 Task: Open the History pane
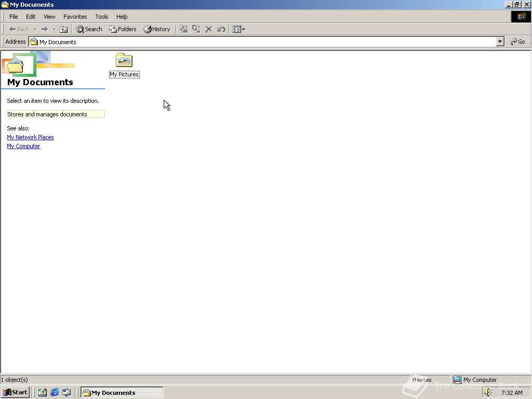point(157,29)
